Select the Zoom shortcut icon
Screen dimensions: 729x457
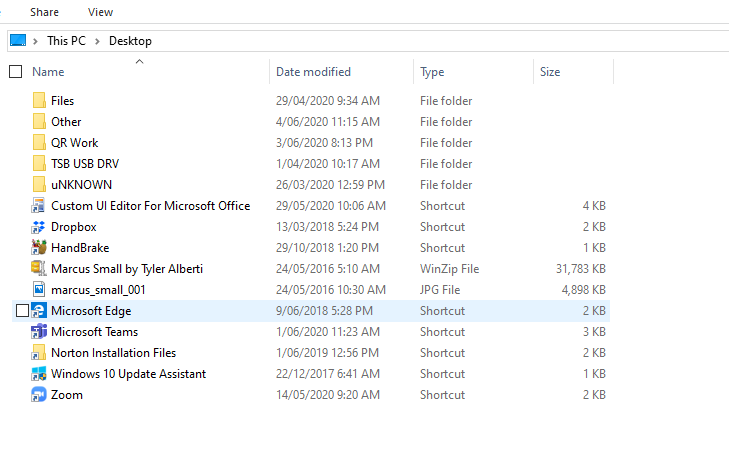coord(39,395)
